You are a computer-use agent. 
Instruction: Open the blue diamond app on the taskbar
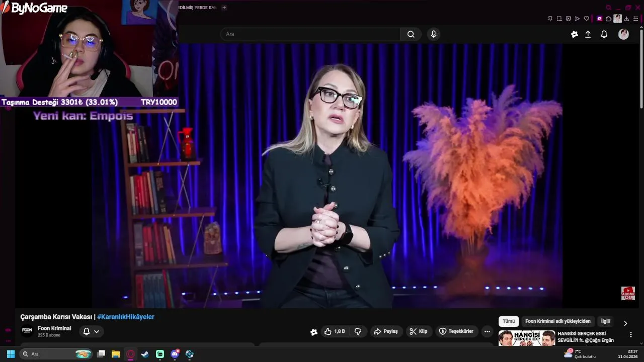(x=189, y=354)
